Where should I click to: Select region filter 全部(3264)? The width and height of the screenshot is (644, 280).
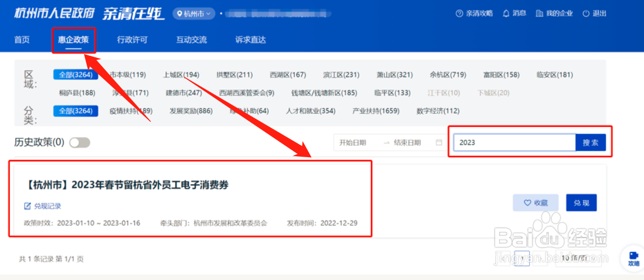tap(76, 75)
